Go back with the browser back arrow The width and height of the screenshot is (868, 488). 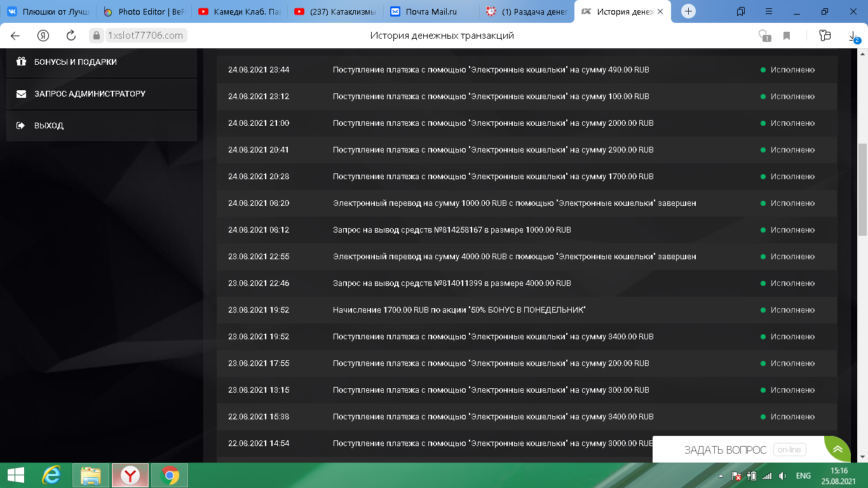[15, 36]
